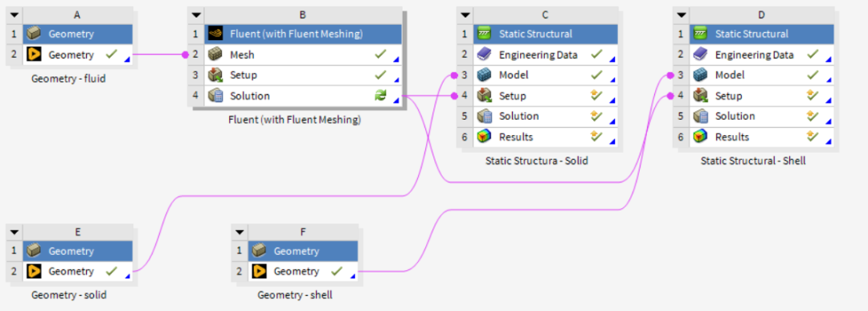The height and width of the screenshot is (311, 868).
Task: Click update-required status on system C Results
Action: [596, 136]
